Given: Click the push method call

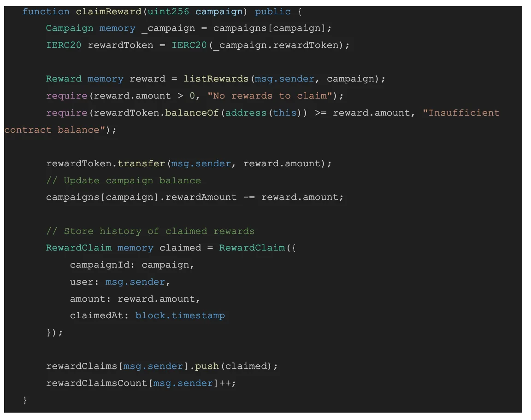Looking at the screenshot, I should click(x=207, y=366).
